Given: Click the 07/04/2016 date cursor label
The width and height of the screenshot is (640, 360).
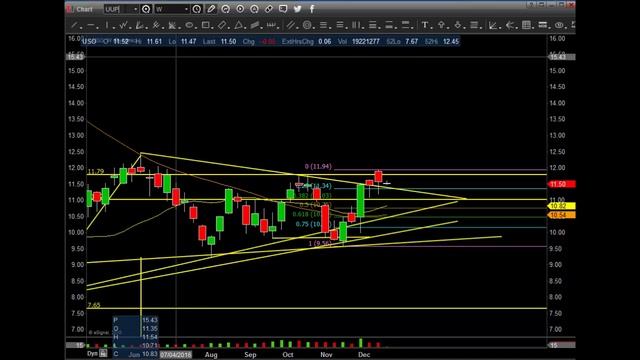Looking at the screenshot, I should 176,354.
